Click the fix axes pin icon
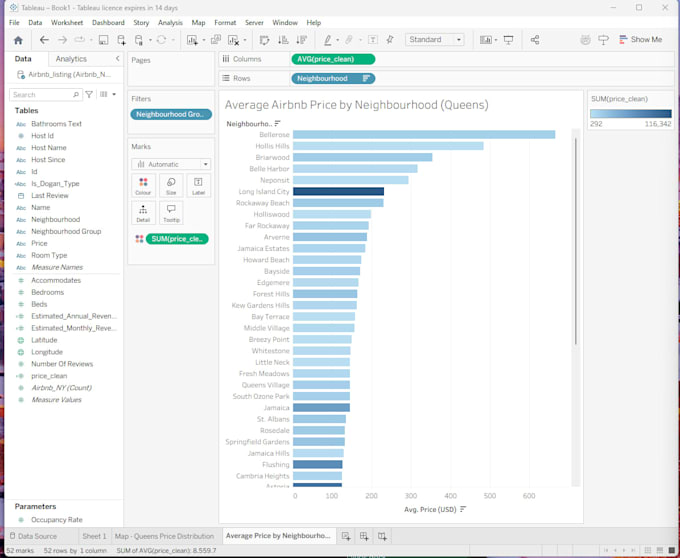Screen dimensions: 680x558 click(x=390, y=40)
